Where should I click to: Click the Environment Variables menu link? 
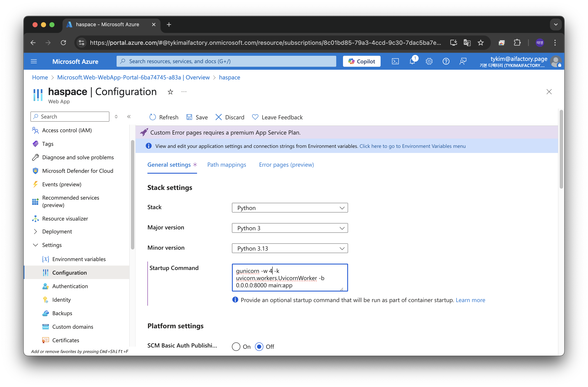pyautogui.click(x=412, y=146)
